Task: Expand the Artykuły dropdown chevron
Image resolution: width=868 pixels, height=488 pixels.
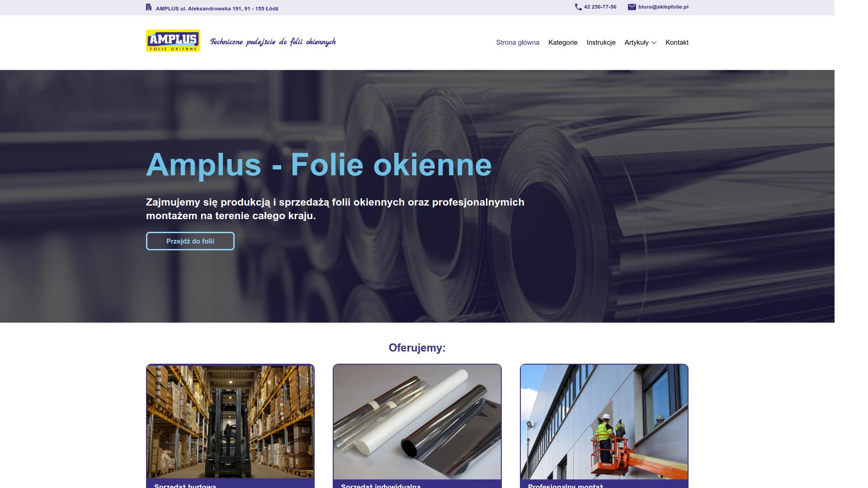Action: (654, 43)
